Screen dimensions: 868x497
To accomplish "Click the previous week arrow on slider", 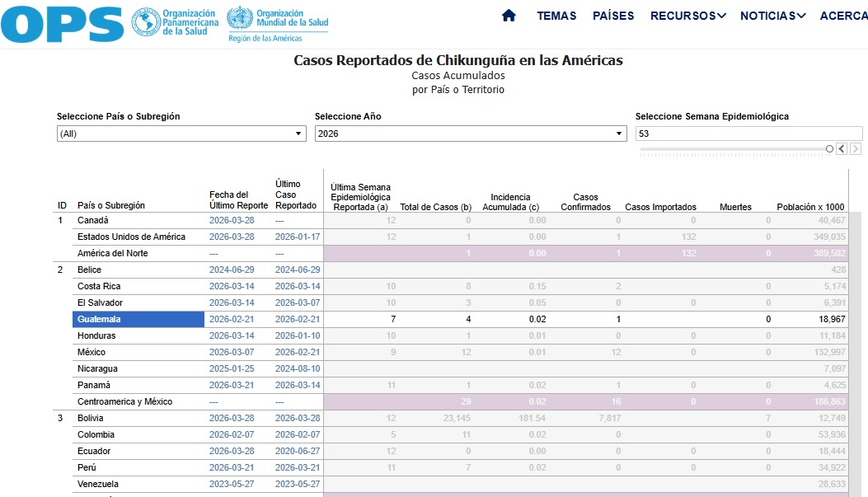I will coord(841,149).
